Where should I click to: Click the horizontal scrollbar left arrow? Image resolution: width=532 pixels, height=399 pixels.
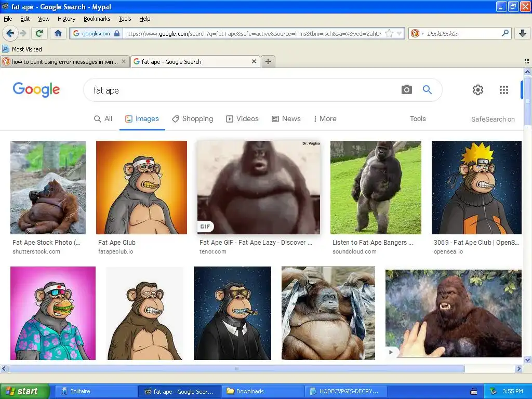(x=4, y=368)
